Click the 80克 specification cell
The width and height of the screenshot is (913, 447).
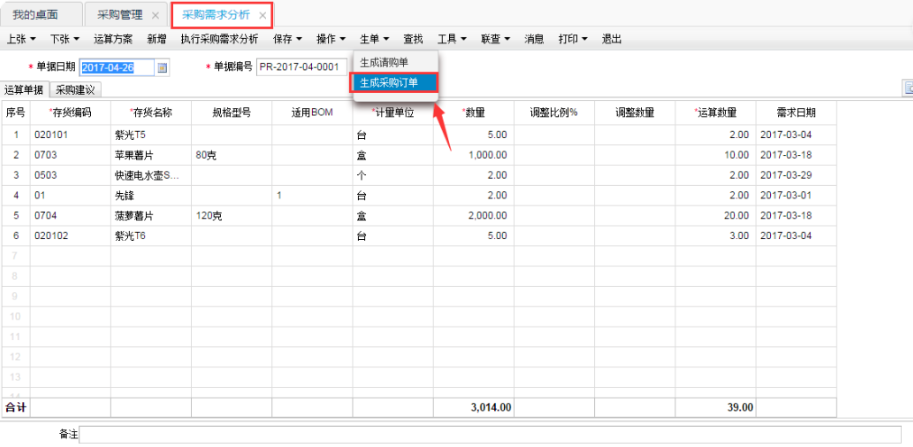tap(232, 155)
